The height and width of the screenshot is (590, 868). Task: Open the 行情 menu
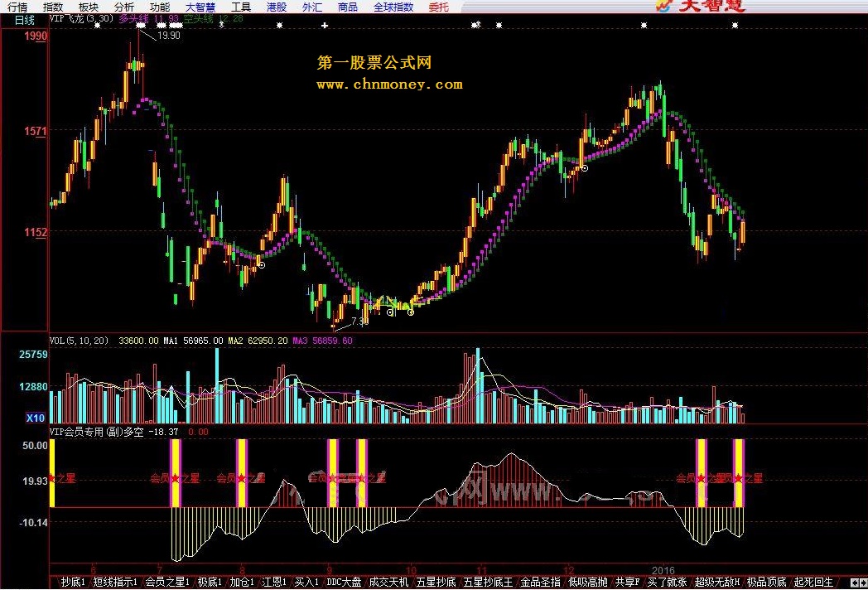[17, 7]
